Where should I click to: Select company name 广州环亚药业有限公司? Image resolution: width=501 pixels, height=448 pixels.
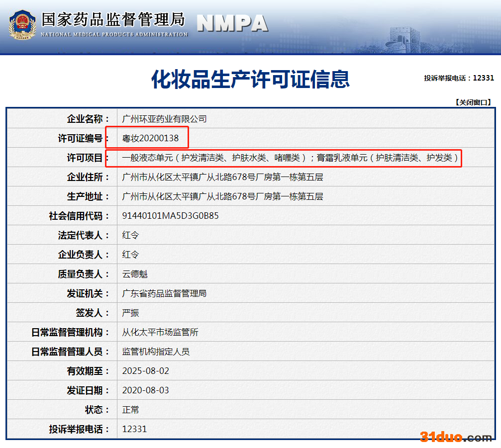click(164, 119)
